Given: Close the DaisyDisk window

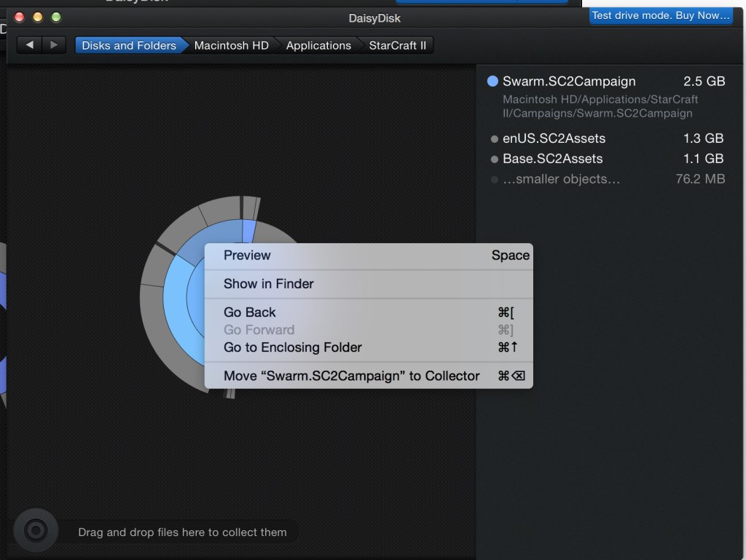Looking at the screenshot, I should pyautogui.click(x=20, y=17).
